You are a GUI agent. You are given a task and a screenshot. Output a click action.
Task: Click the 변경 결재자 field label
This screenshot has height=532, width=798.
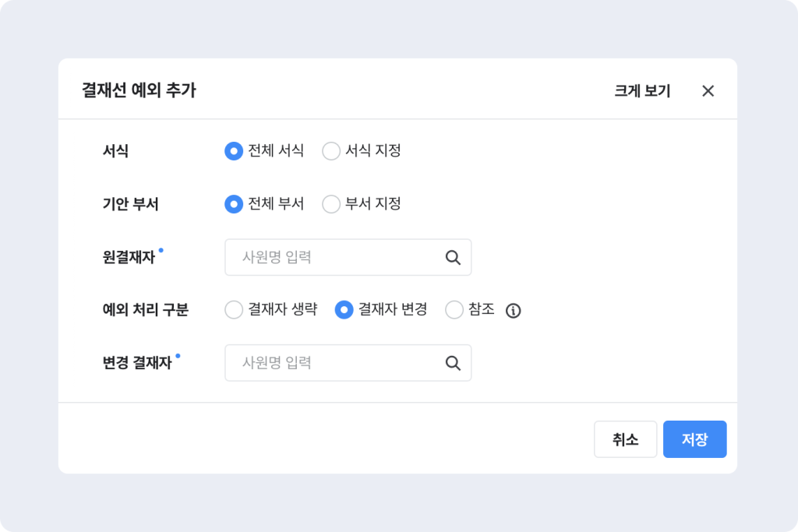click(137, 363)
